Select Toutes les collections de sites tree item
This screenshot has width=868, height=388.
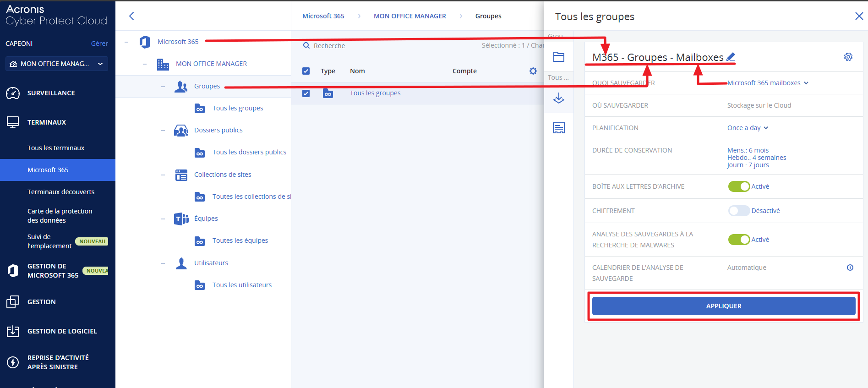(x=252, y=197)
